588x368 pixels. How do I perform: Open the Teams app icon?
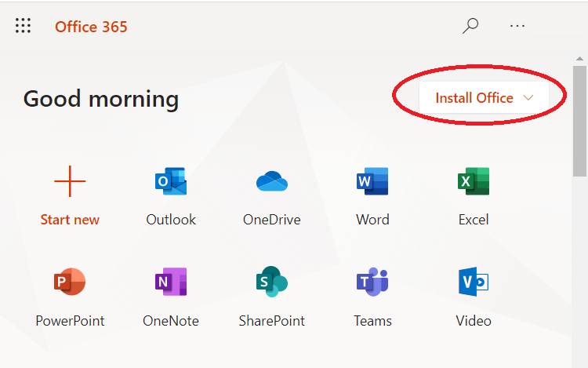[x=372, y=282]
